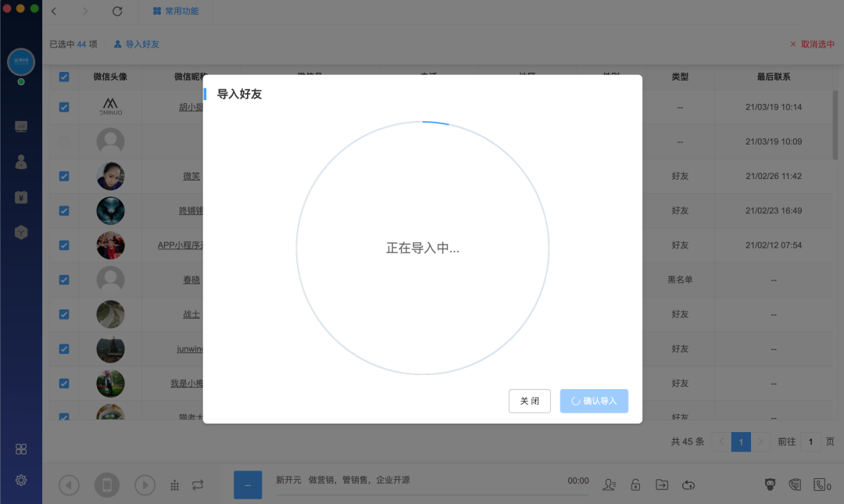The image size is (844, 504).
Task: Click the folder transfer icon in the bottom bar
Action: click(x=662, y=485)
